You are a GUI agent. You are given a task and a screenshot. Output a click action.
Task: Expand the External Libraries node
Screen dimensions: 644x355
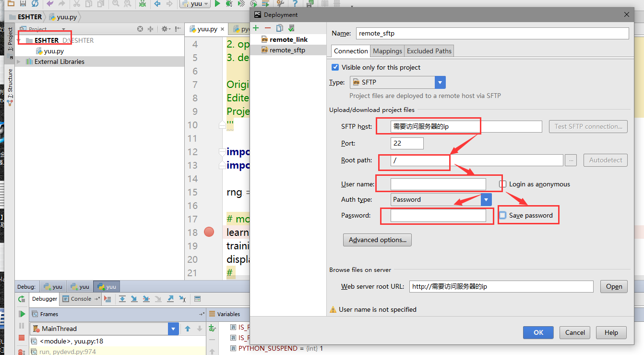19,61
